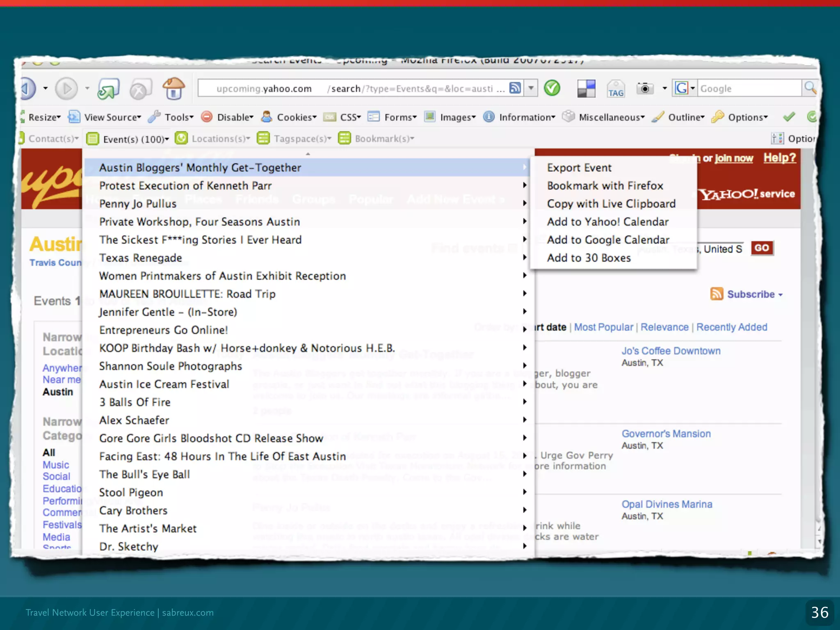Image resolution: width=840 pixels, height=630 pixels.
Task: Click the red GO button
Action: coord(762,248)
